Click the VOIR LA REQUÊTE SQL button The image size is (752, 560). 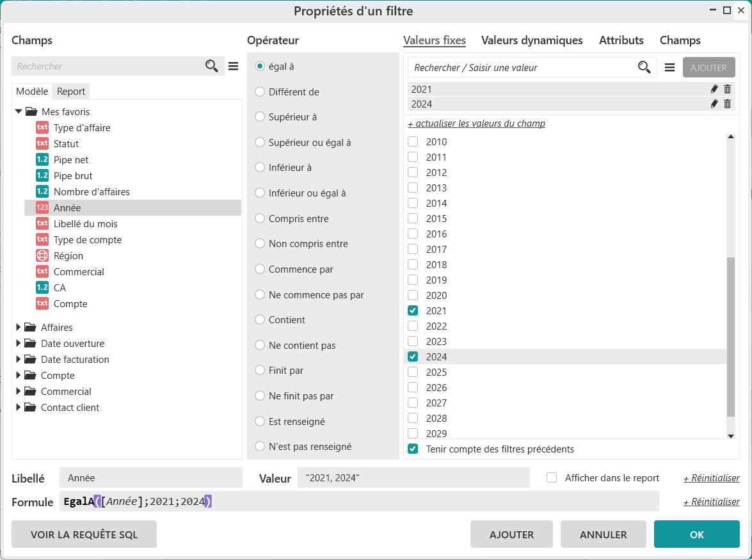[x=84, y=534]
